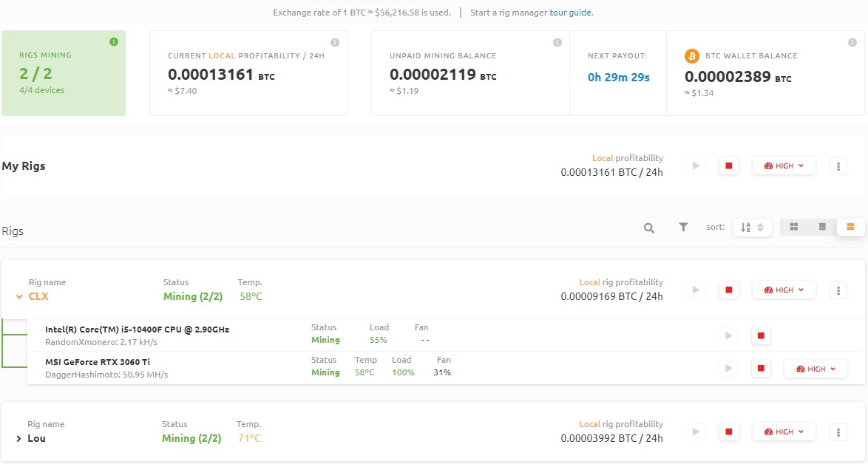Stop all rigs with My Rigs stop button
This screenshot has width=868, height=464.
[728, 166]
